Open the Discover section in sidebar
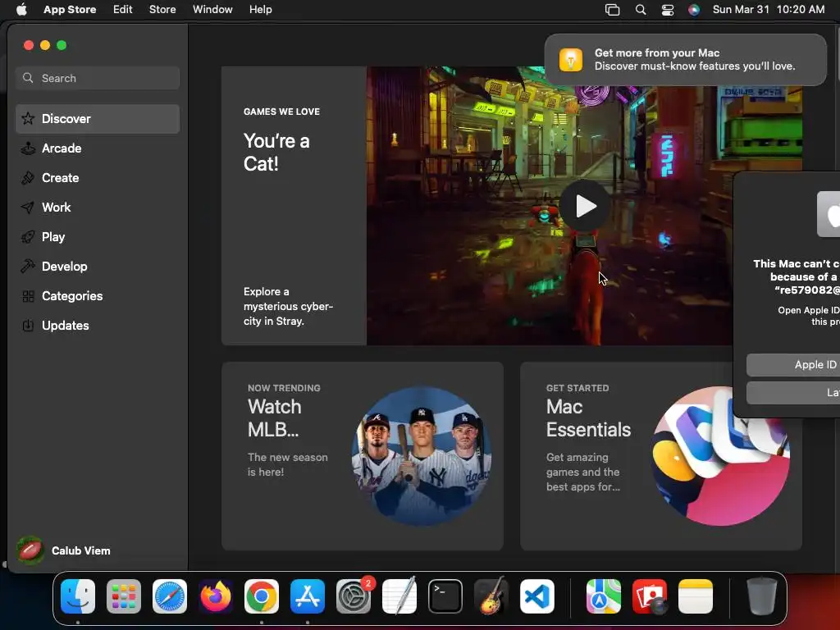 pyautogui.click(x=98, y=119)
